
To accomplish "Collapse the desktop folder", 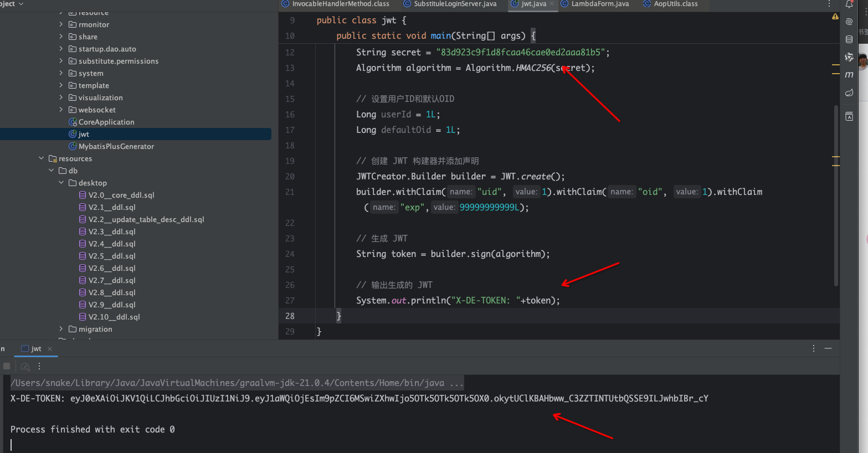I will tap(61, 183).
